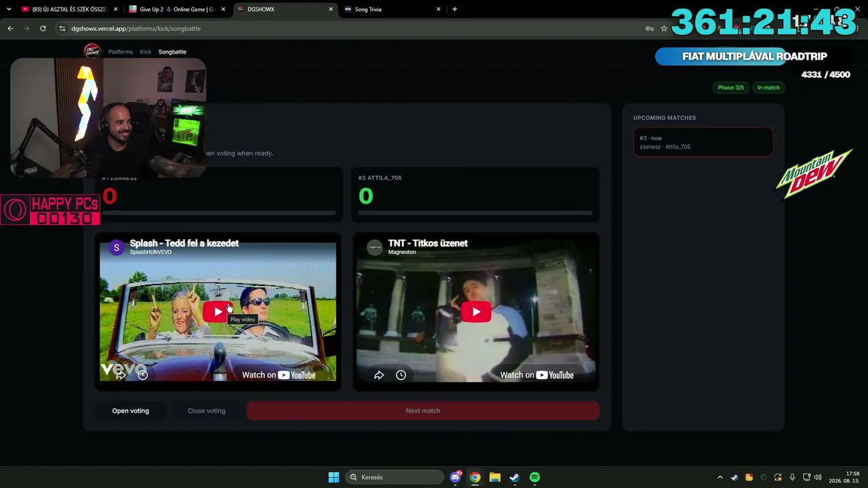
Task: Open the network display tray icon
Action: 806,477
